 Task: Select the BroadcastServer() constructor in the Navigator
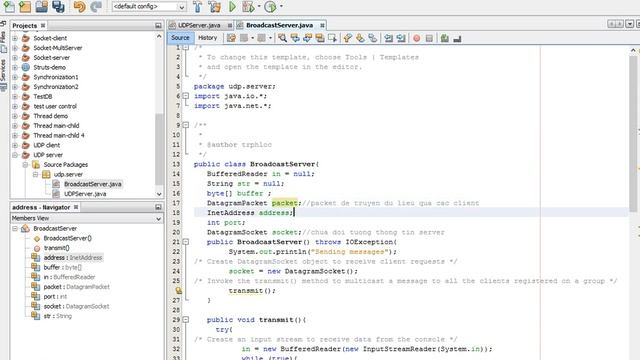(x=67, y=238)
